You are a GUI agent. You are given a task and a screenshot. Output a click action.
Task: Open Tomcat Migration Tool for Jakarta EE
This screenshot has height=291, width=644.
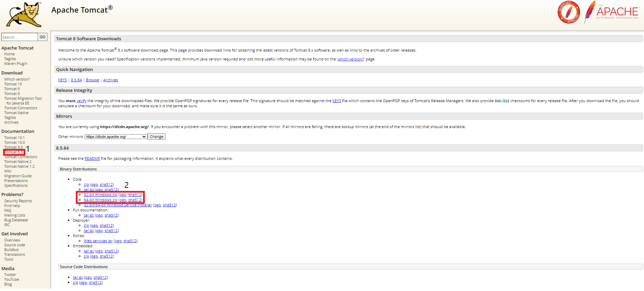tap(23, 101)
